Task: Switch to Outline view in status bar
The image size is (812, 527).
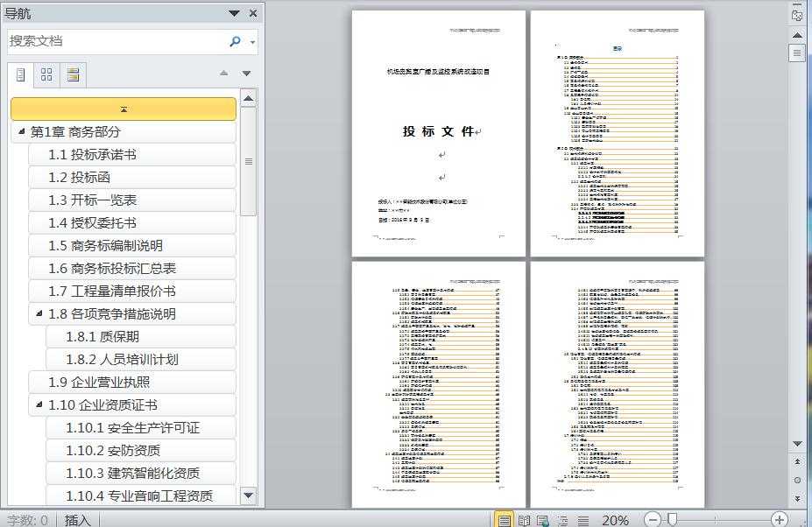Action: (x=563, y=520)
